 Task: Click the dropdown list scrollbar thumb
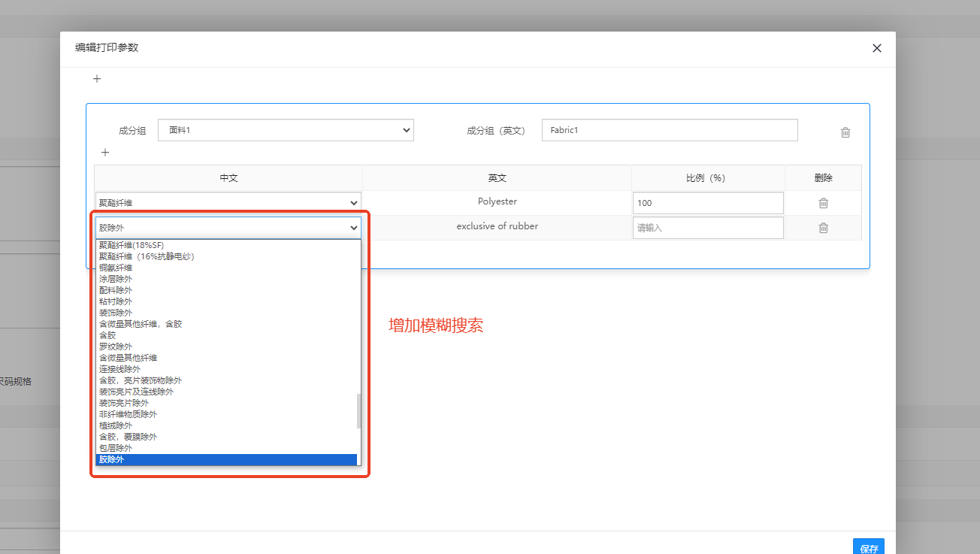pos(358,410)
